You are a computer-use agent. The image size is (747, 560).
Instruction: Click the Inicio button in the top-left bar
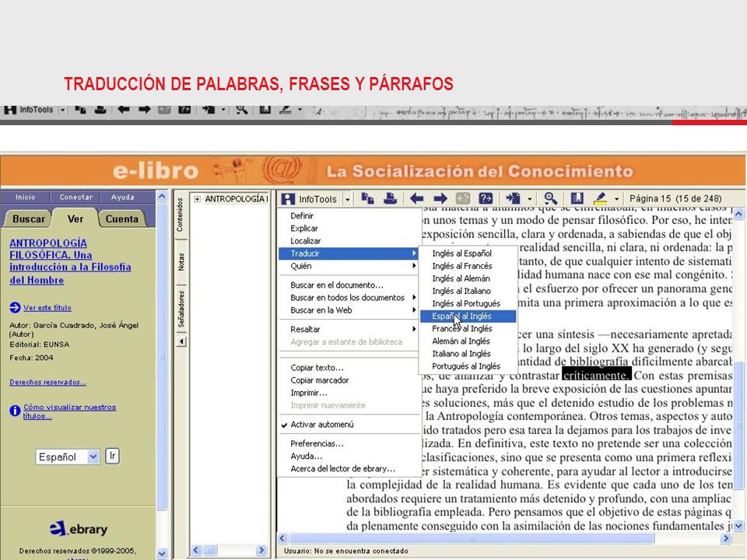[x=25, y=197]
